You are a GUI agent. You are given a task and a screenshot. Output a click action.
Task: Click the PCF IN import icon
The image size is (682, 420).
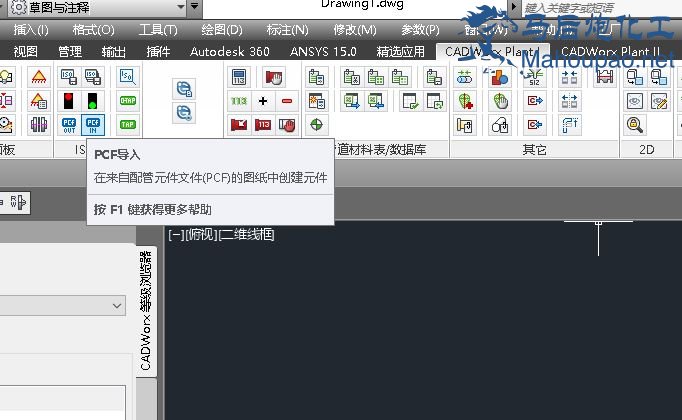point(94,125)
